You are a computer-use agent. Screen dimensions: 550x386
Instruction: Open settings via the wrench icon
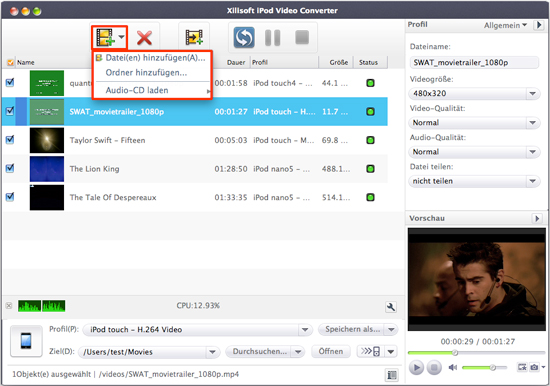point(390,307)
